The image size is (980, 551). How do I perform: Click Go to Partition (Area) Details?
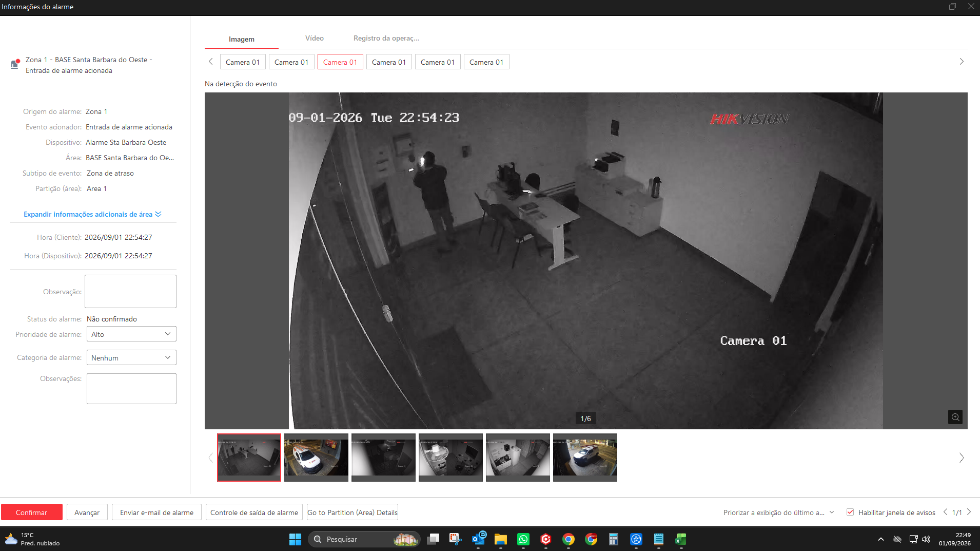coord(352,512)
